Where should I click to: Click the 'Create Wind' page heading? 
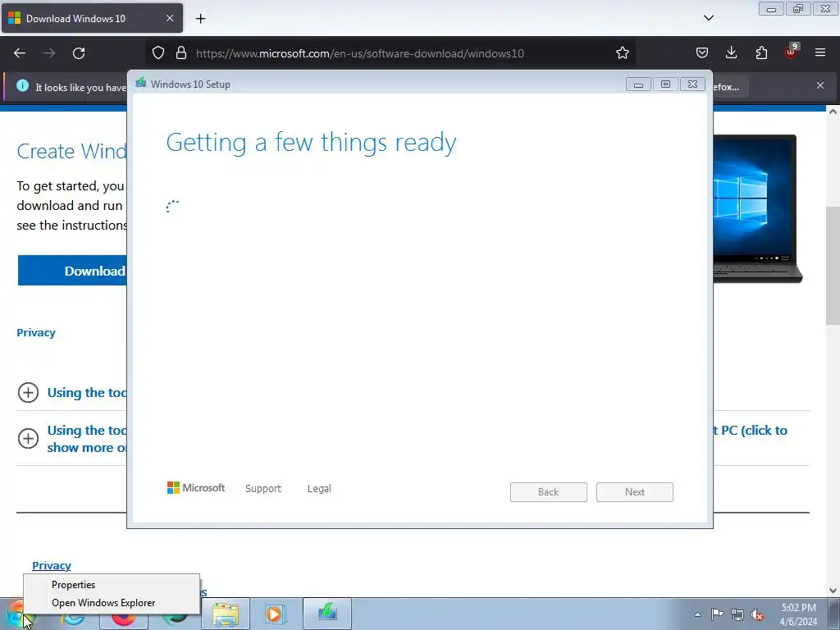click(x=72, y=151)
